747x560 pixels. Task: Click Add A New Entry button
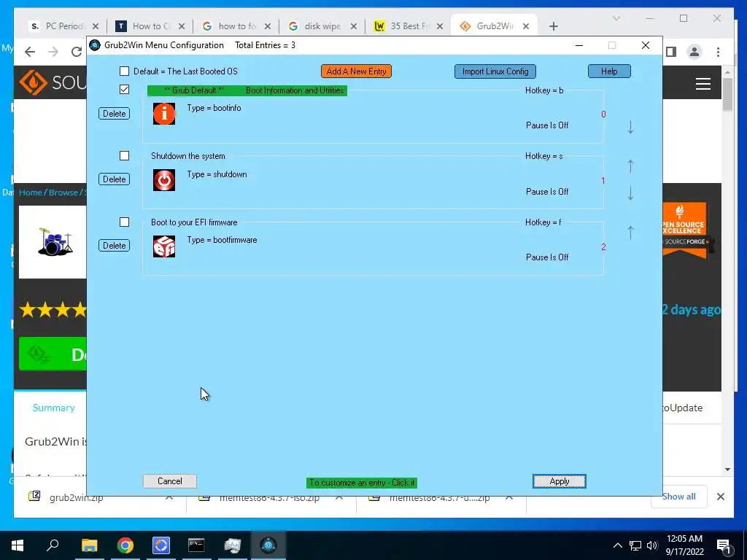coord(356,71)
